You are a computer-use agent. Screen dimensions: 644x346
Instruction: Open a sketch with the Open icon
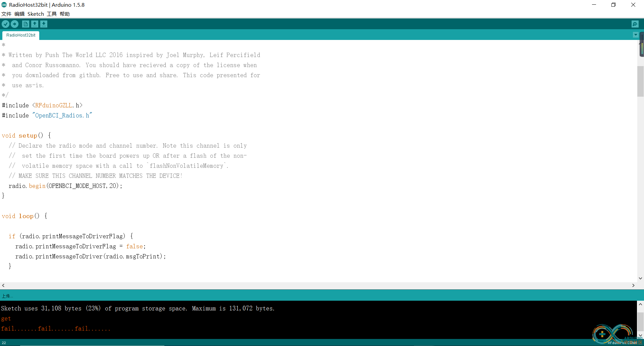point(35,24)
